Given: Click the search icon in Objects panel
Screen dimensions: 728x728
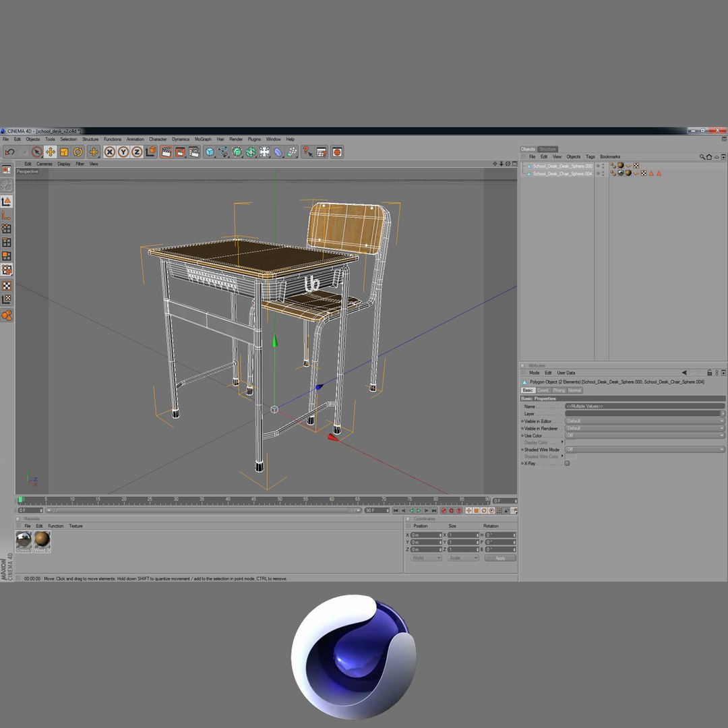Looking at the screenshot, I should 702,157.
